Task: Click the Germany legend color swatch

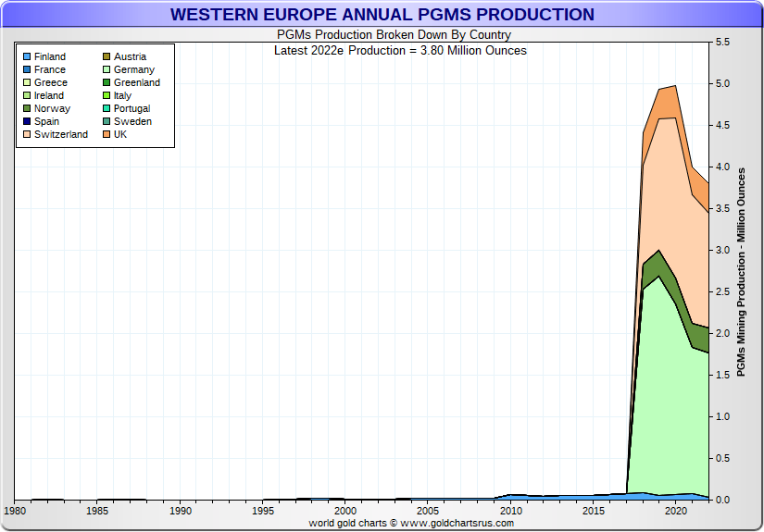Action: (106, 70)
